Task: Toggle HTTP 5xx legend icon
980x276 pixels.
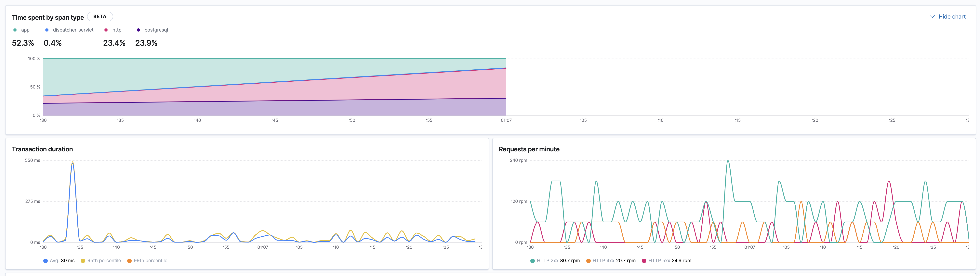Action: [644, 261]
